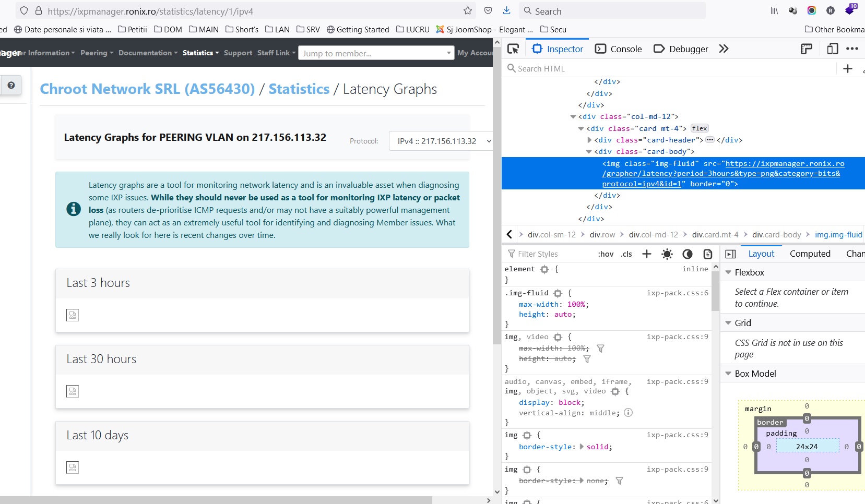Expand the card-header div node

[x=589, y=140]
